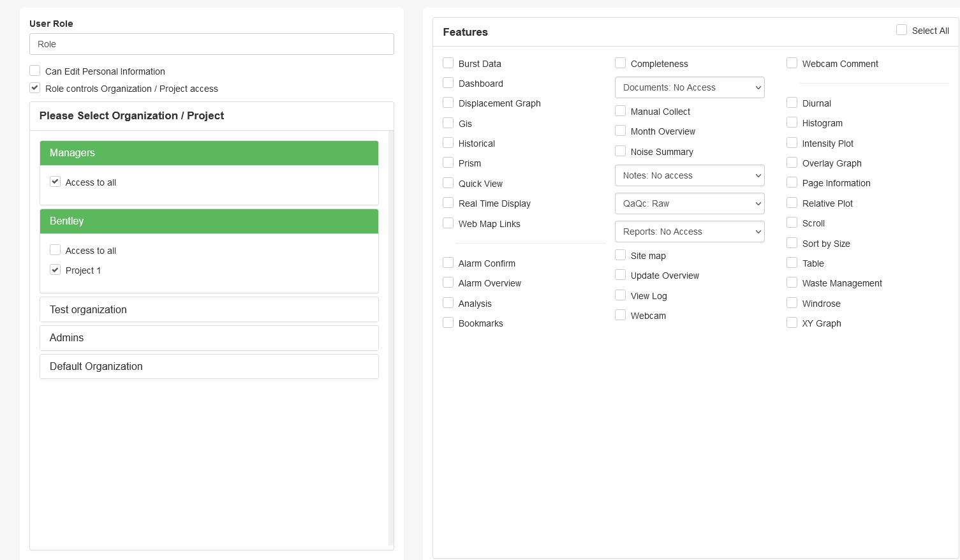
Task: Enable Can Edit Personal Information checkbox
Action: [x=35, y=71]
